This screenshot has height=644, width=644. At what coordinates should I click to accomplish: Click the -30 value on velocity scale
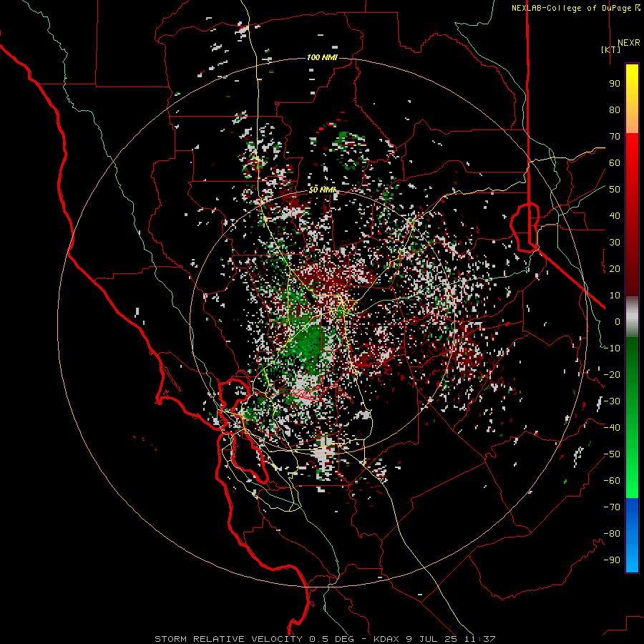[x=612, y=401]
